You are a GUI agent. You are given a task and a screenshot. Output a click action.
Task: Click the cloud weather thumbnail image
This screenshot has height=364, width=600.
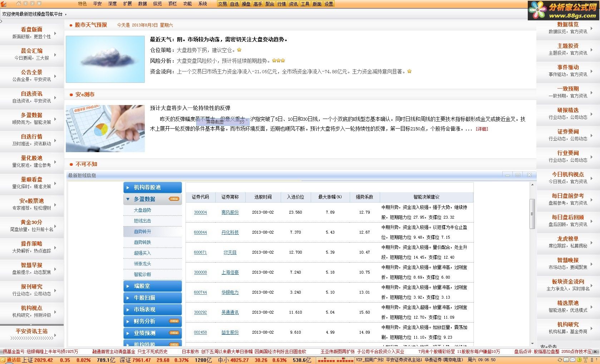point(105,59)
